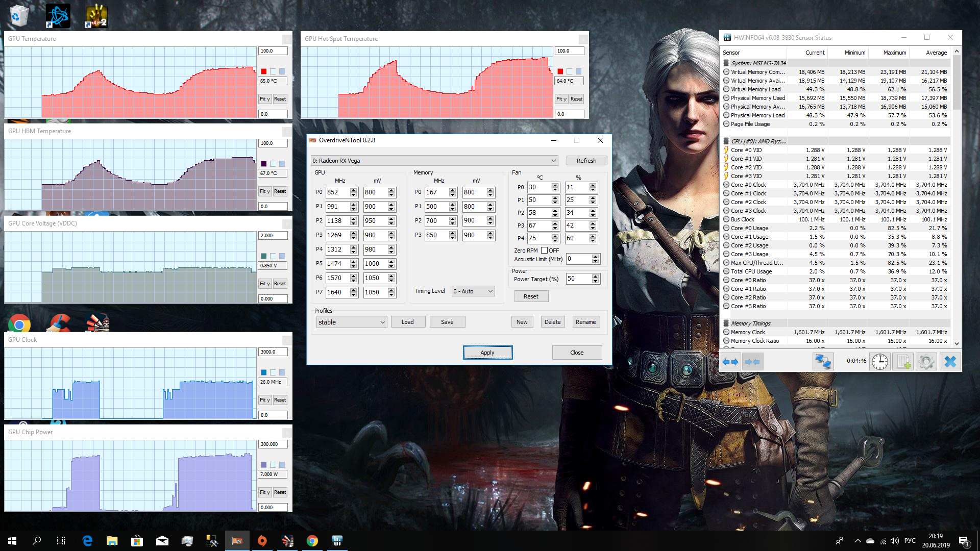Click the HWiNFO reset clock icon
This screenshot has width=980, height=551.
(x=879, y=362)
